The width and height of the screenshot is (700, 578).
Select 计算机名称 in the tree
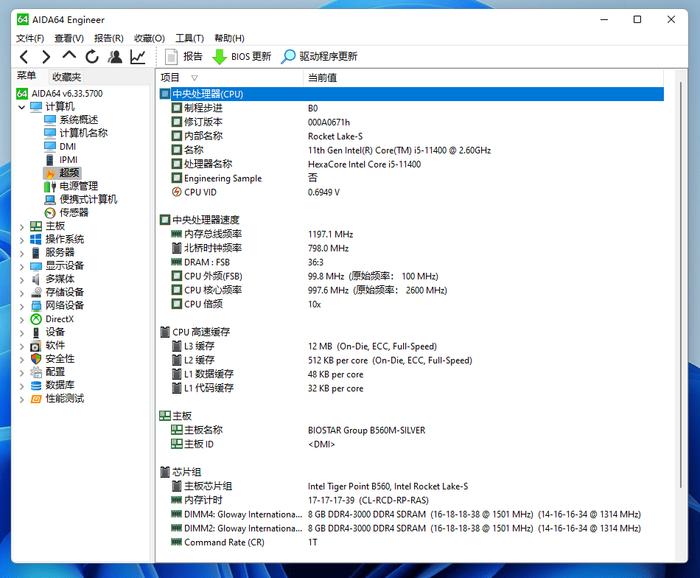(76, 133)
